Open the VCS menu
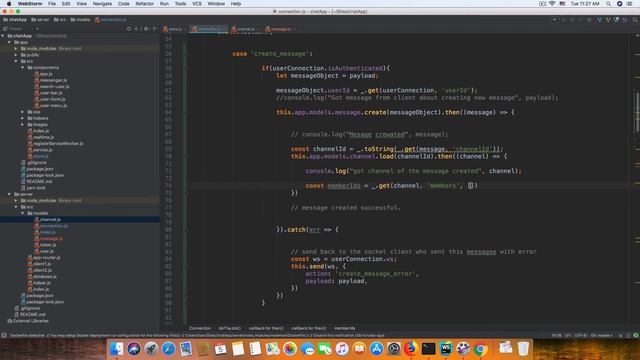 (197, 4)
